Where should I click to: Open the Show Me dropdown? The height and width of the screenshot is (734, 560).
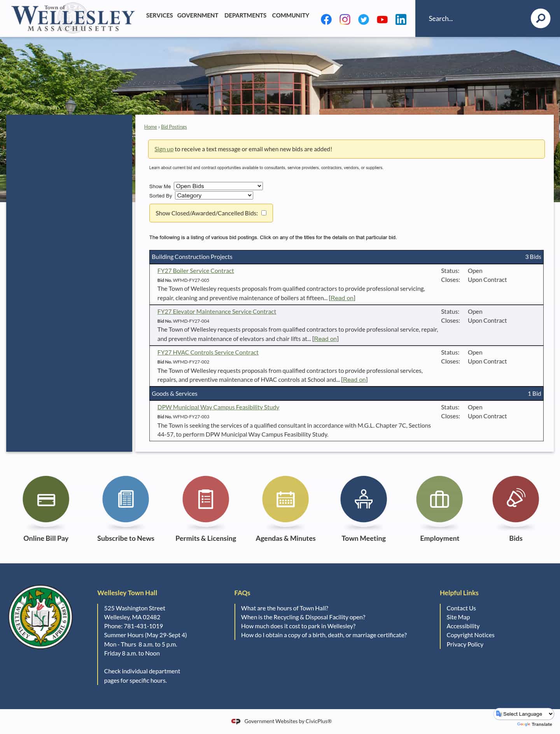218,186
